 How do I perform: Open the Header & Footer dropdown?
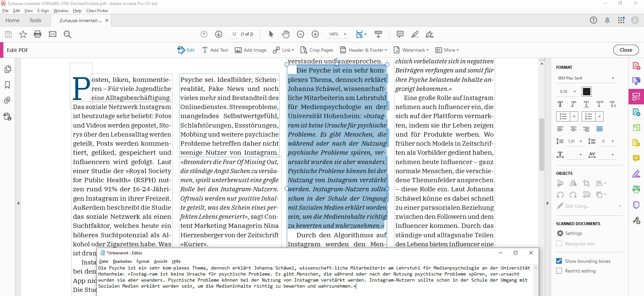click(x=364, y=50)
